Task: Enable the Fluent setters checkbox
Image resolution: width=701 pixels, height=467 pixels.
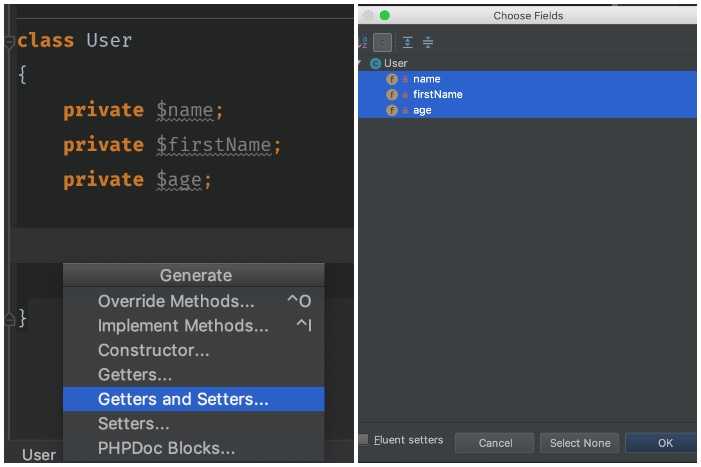Action: click(x=364, y=439)
